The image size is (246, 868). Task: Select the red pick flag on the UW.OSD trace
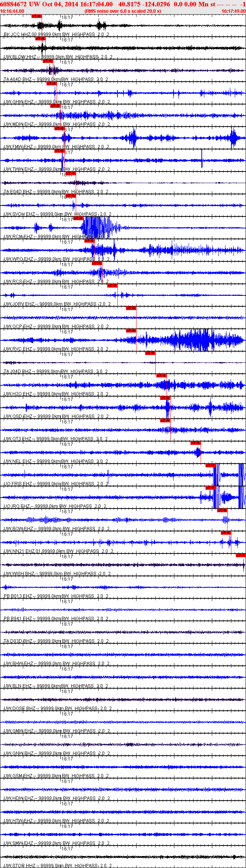coord(165,398)
